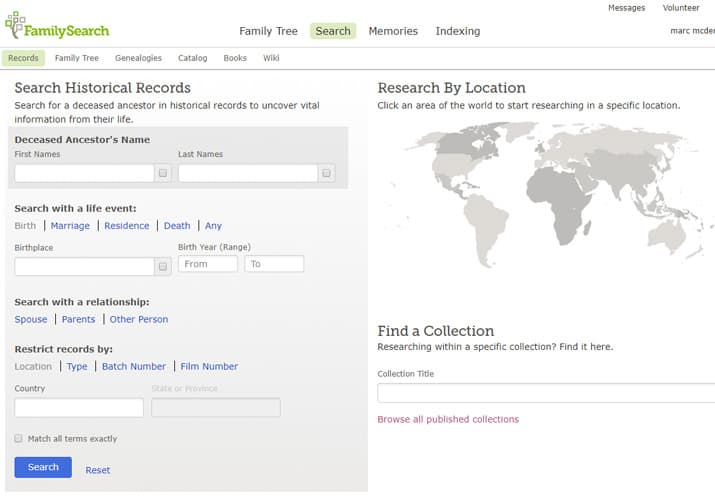Restrict records by Location

33,366
